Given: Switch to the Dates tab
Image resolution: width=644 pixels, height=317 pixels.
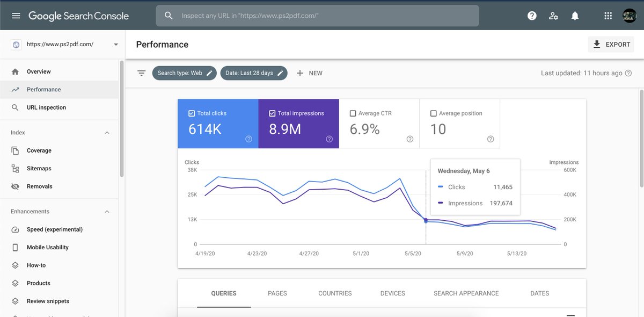Looking at the screenshot, I should pyautogui.click(x=540, y=293).
